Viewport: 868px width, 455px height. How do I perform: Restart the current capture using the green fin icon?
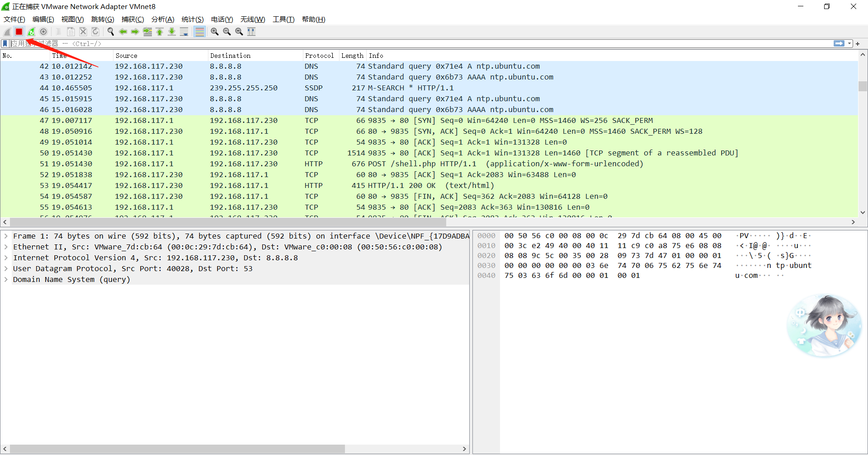point(31,32)
